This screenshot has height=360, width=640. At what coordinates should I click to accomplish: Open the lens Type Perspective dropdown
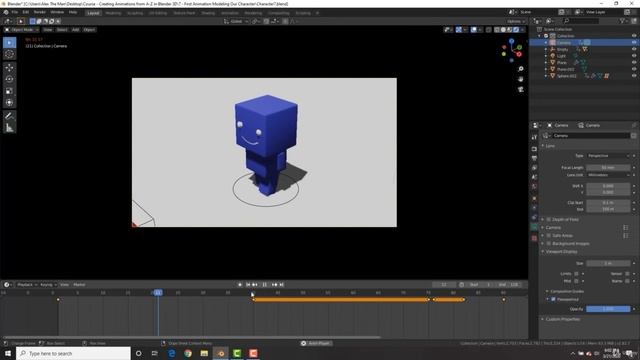(x=609, y=156)
